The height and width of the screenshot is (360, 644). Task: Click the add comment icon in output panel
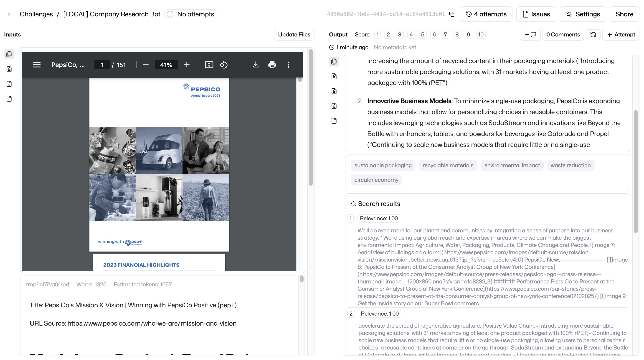pyautogui.click(x=530, y=35)
